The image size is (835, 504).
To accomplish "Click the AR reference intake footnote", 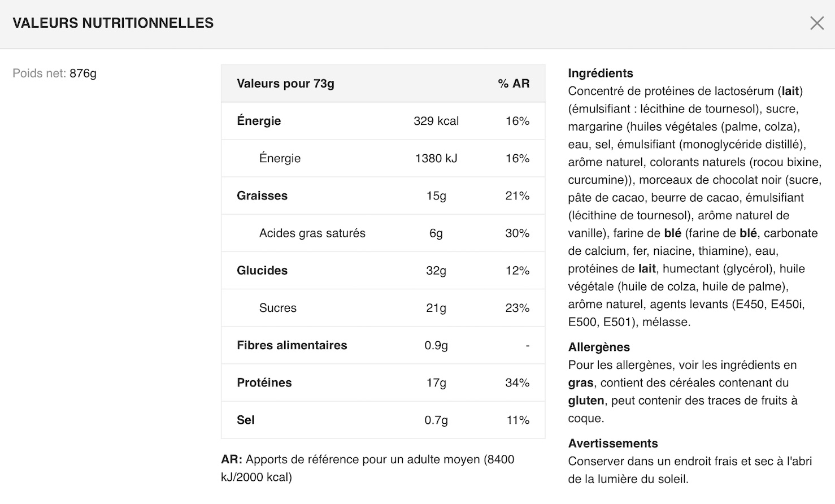I will (367, 468).
